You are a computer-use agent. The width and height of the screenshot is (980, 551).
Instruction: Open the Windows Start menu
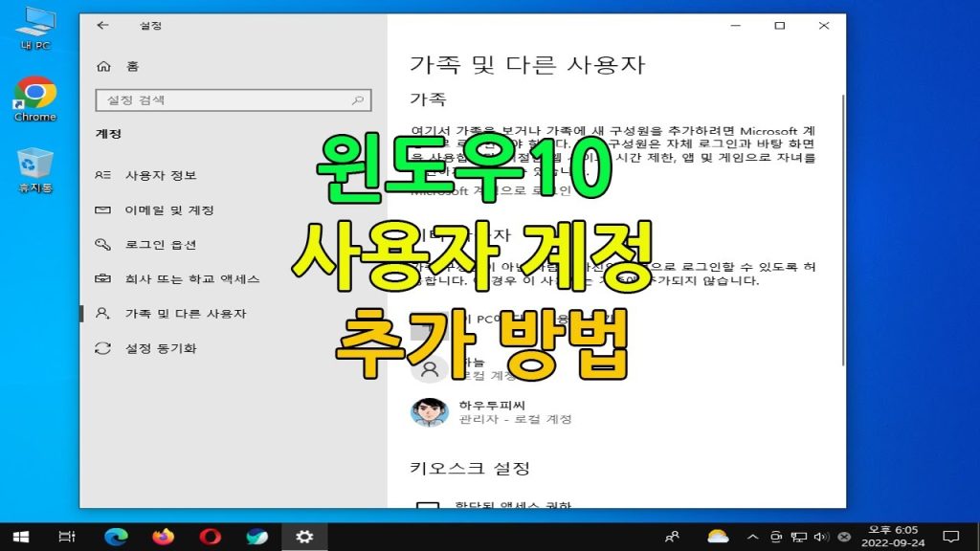[19, 537]
